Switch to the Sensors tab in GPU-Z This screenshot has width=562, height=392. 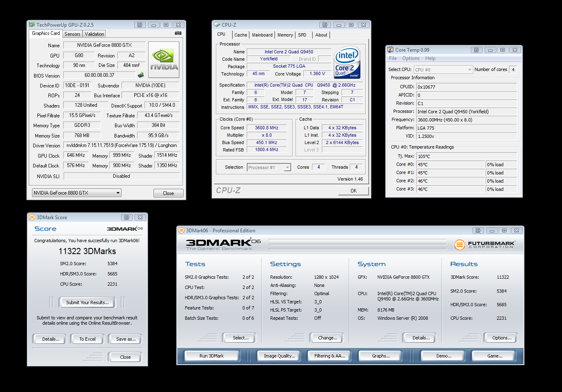tap(72, 34)
